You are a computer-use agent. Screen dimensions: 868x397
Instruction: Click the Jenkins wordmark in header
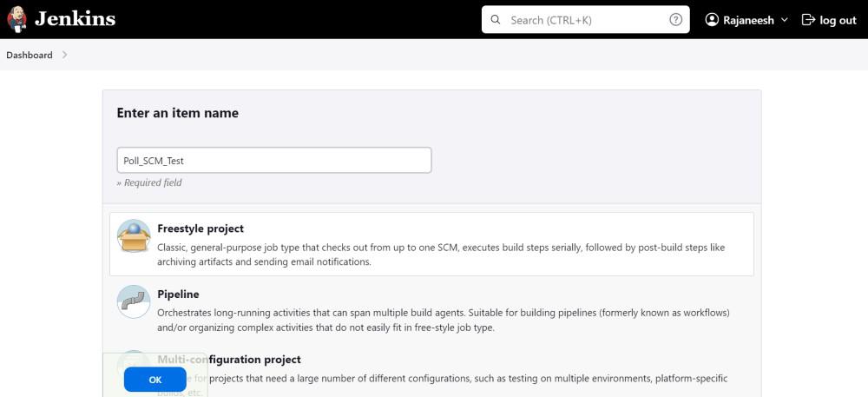click(75, 19)
